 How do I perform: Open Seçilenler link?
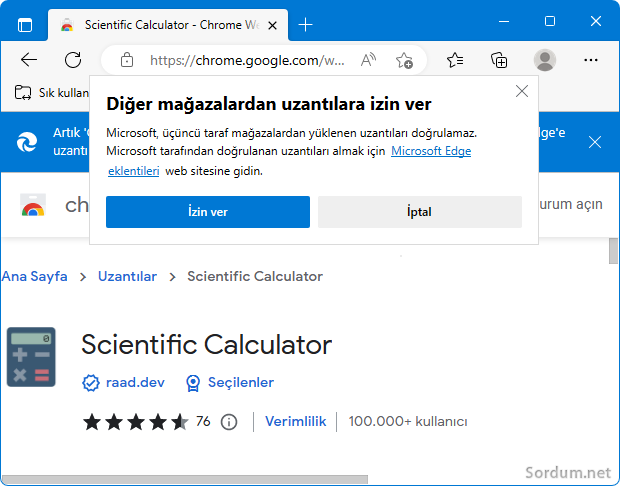(x=241, y=382)
